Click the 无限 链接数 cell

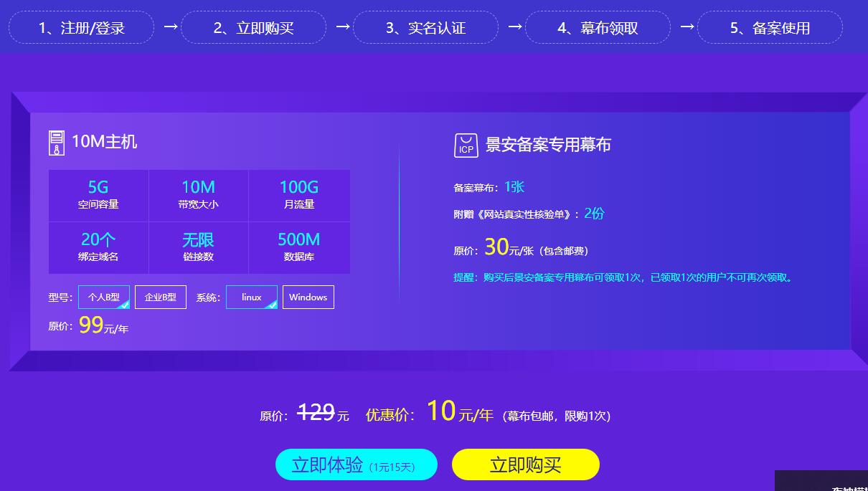[x=198, y=247]
